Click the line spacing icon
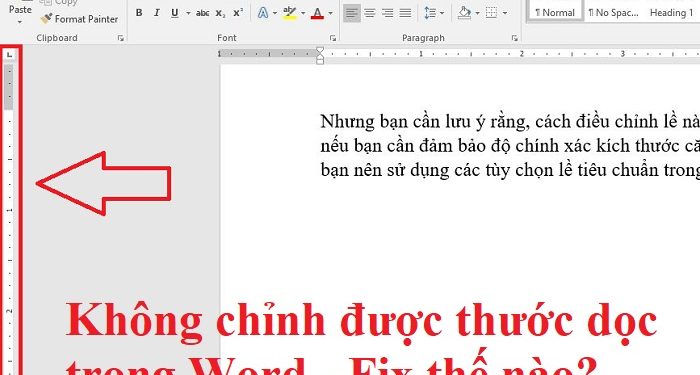Image resolution: width=700 pixels, height=375 pixels. coord(430,13)
